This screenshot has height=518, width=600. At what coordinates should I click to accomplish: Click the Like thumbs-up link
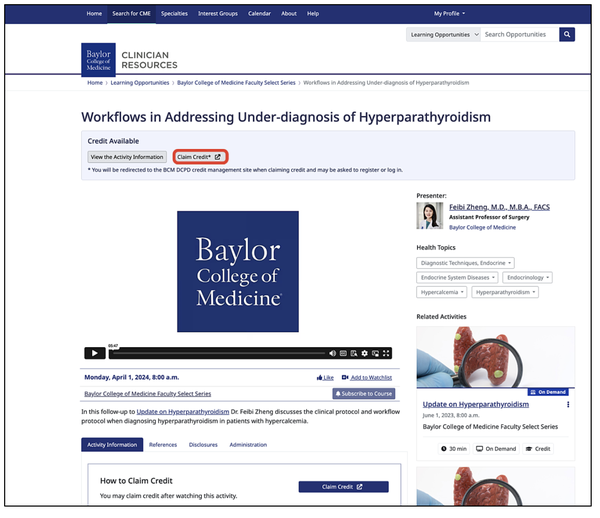(325, 378)
